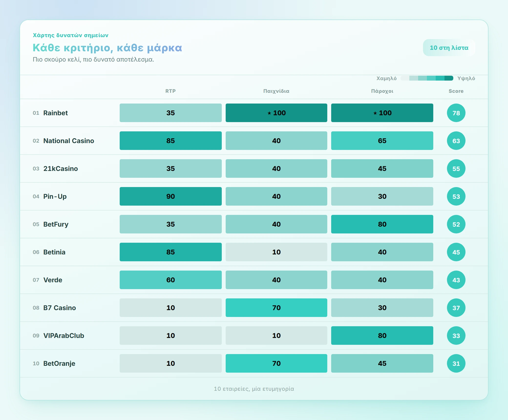
Task: Click Pin-Up's RTP cell showing 90
Action: [x=170, y=196]
